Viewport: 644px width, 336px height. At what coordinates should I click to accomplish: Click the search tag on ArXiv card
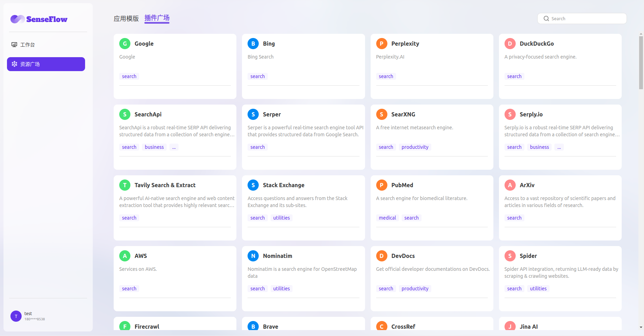(x=514, y=218)
